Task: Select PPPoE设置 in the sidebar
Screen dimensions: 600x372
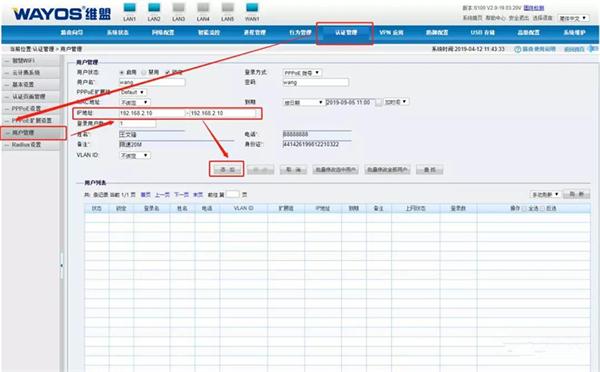Action: [31, 109]
